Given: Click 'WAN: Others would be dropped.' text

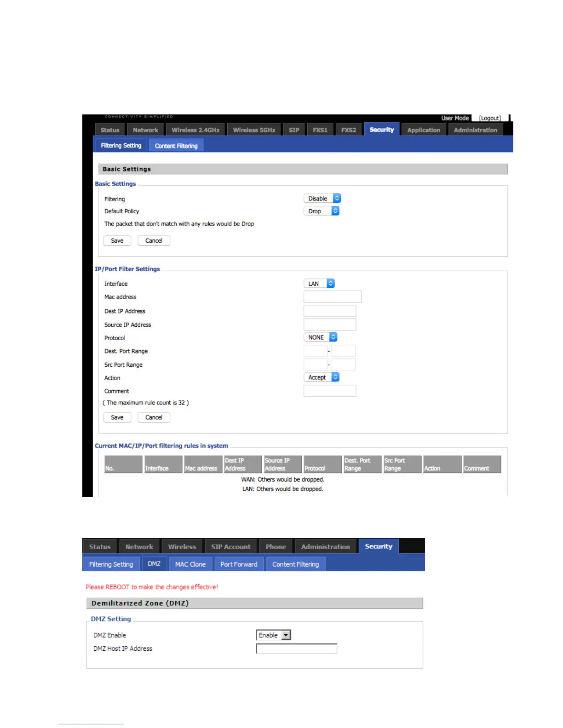Looking at the screenshot, I should [283, 479].
